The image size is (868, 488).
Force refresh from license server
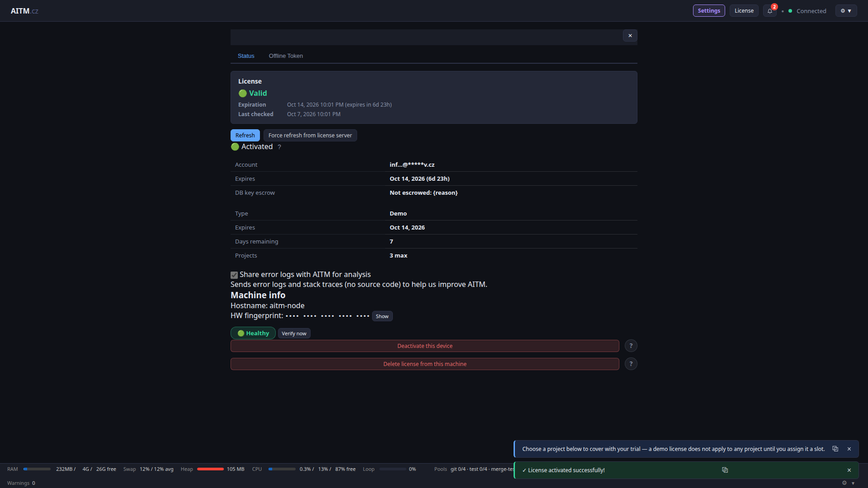(310, 135)
